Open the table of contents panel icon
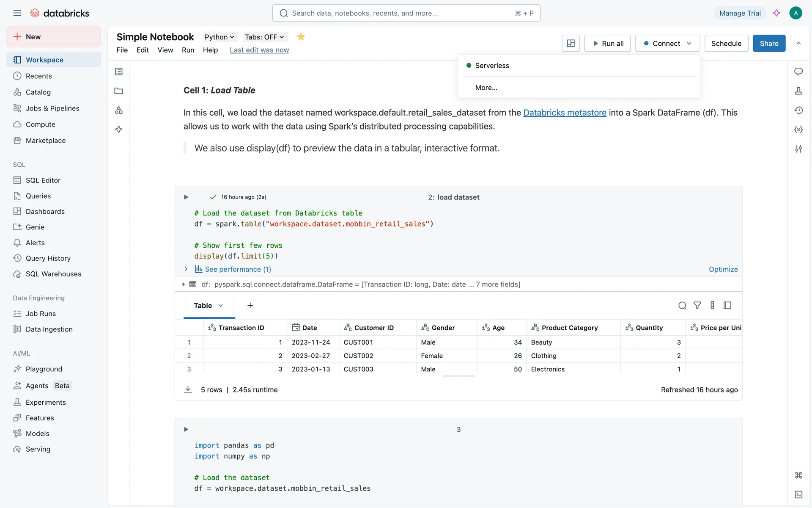The width and height of the screenshot is (812, 508). (119, 72)
